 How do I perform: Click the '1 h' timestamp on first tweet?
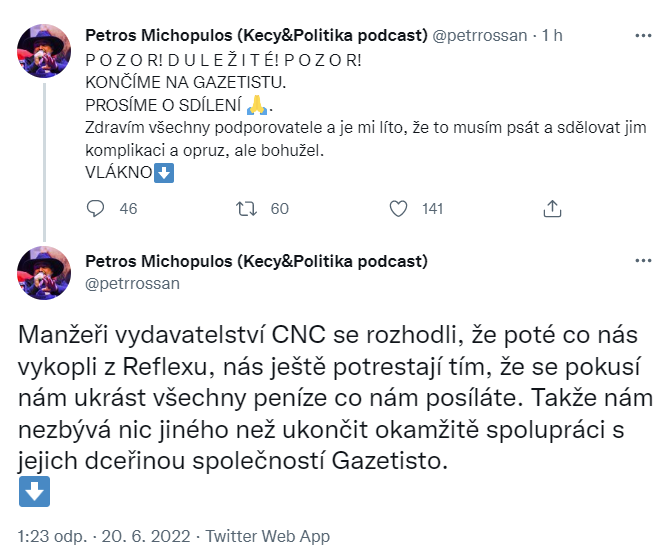tap(552, 35)
